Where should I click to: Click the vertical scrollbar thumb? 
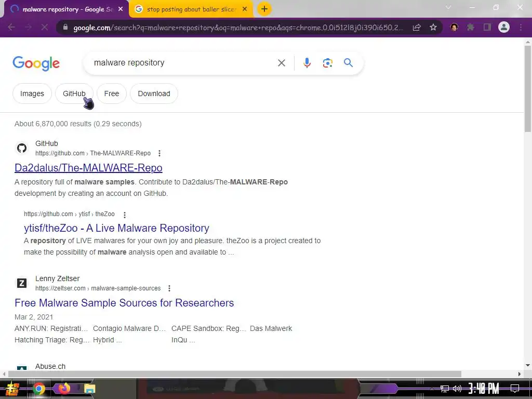[x=528, y=89]
